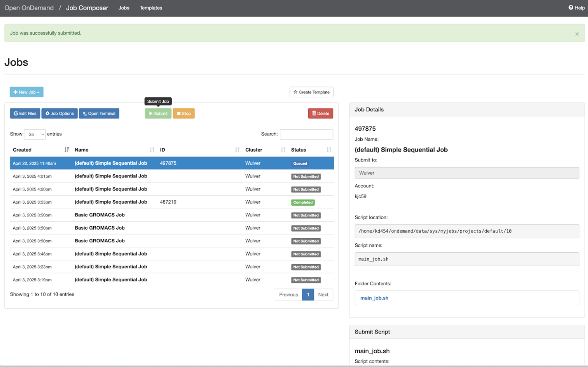588x367 pixels.
Task: Select job row with ID 497875
Action: click(172, 163)
